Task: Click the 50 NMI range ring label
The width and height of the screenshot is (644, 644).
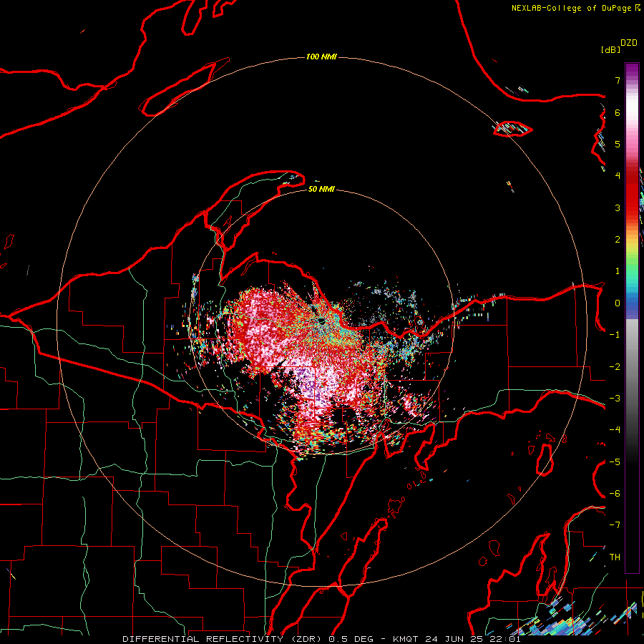Action: (x=321, y=189)
